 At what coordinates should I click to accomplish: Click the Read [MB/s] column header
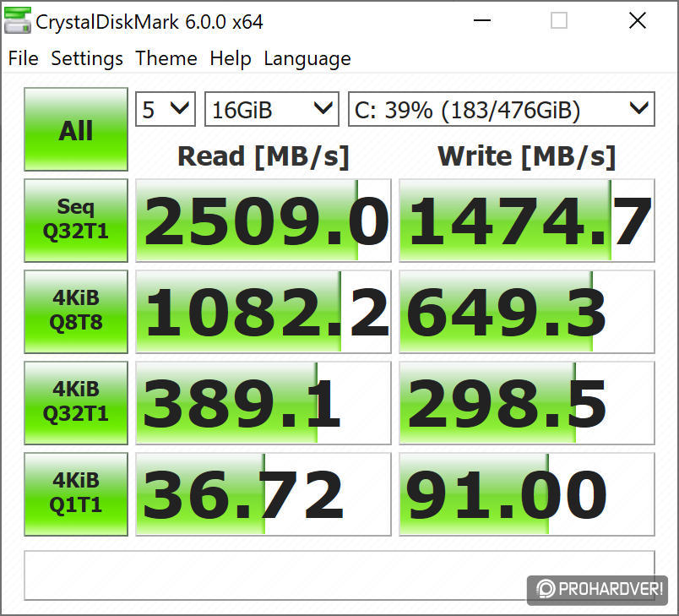pos(263,156)
